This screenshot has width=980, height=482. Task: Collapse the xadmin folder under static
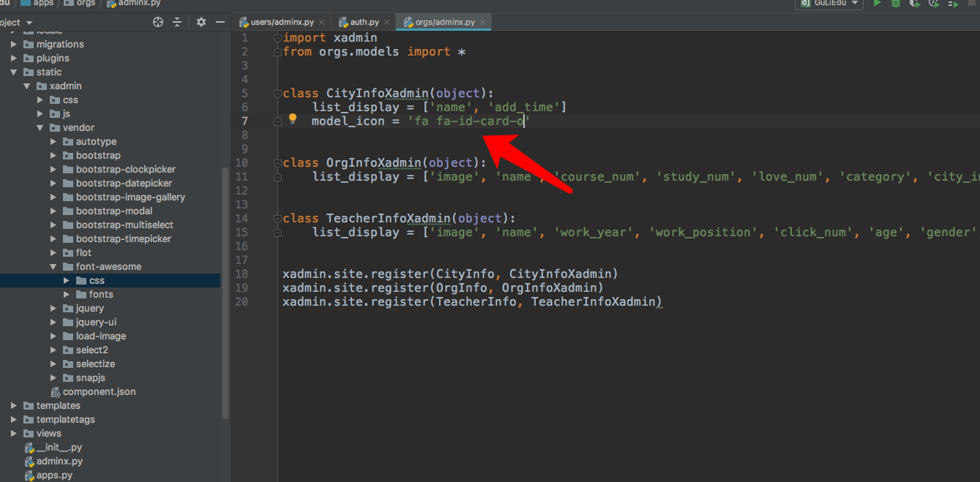click(x=26, y=86)
